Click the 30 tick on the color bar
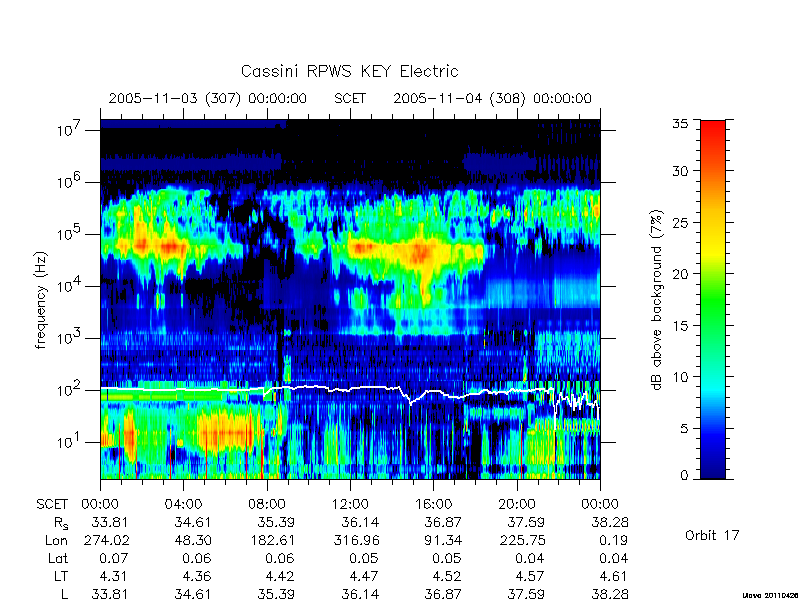 tap(680, 170)
